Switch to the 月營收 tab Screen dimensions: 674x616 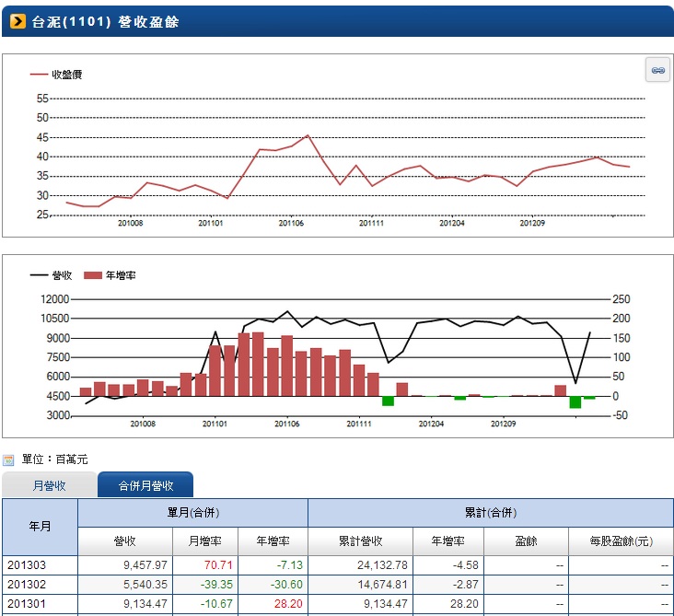coord(50,485)
